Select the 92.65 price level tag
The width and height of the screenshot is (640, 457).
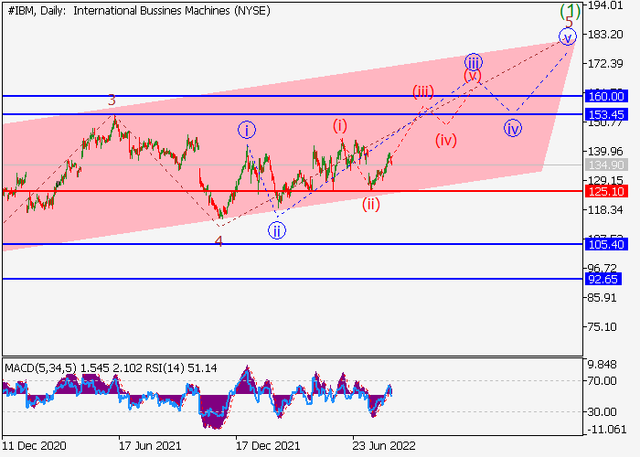point(608,280)
